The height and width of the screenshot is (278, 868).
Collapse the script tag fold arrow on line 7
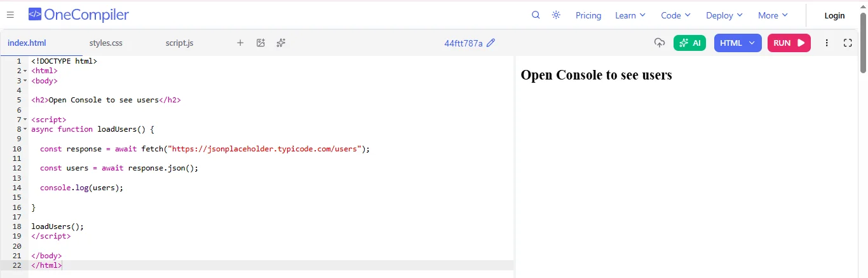point(25,120)
